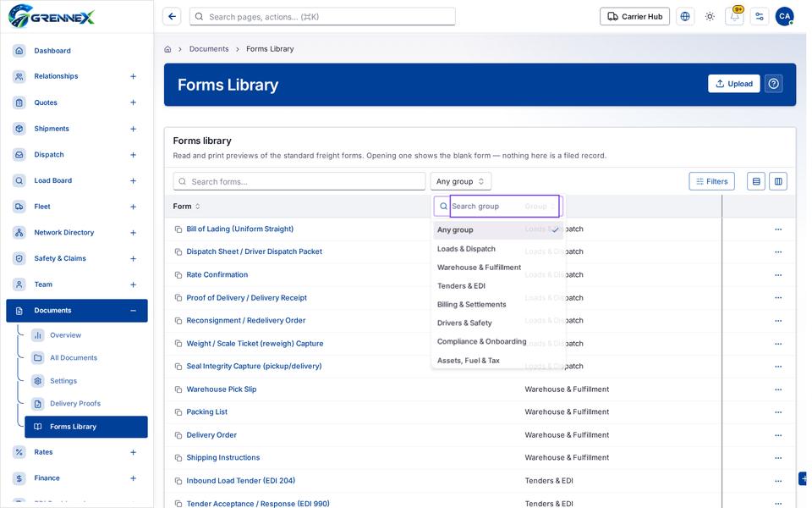The image size is (812, 508).
Task: Collapse the Documents sidebar section
Action: coord(133,311)
